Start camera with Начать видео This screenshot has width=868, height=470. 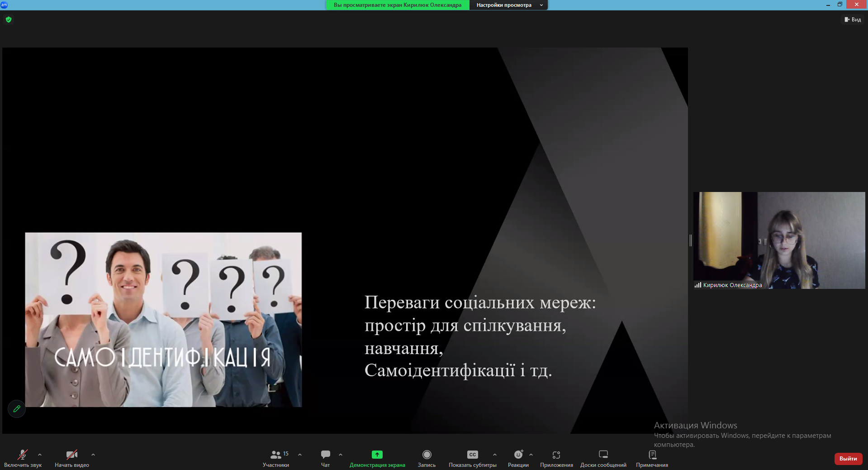[72, 458]
